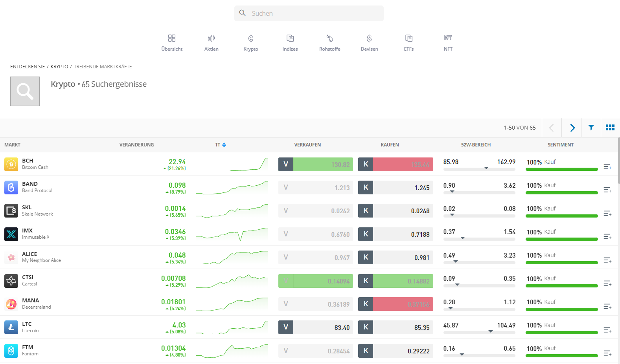This screenshot has height=364, width=620.
Task: Add MANA to watchlist icon
Action: pyautogui.click(x=607, y=307)
